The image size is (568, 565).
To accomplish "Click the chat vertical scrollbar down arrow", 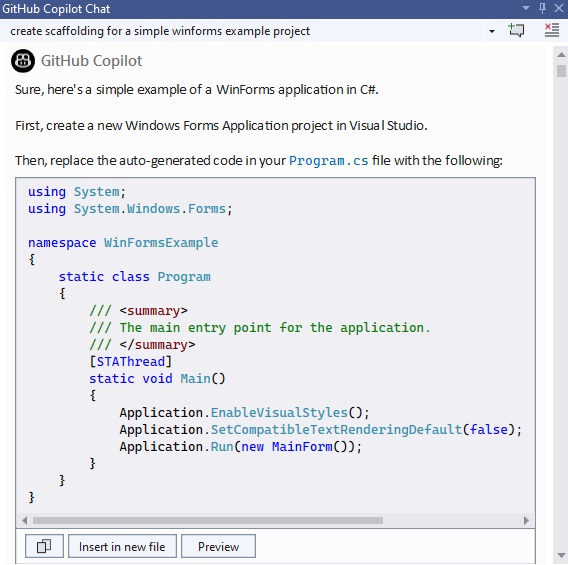I will coord(561,555).
